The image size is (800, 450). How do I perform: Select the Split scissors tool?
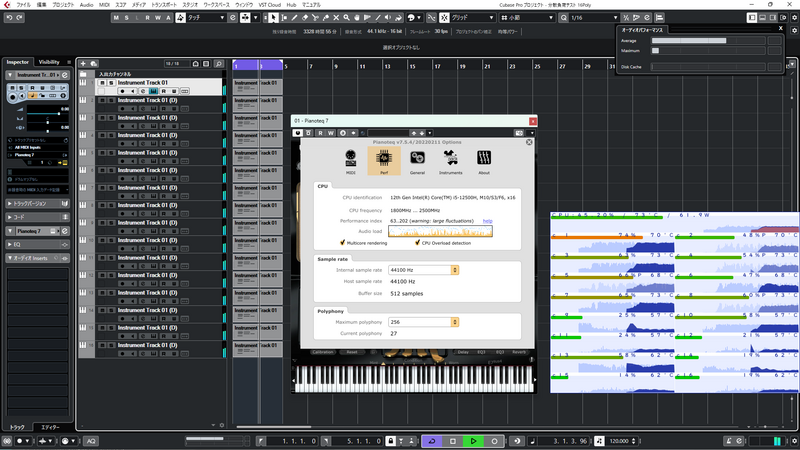(315, 18)
